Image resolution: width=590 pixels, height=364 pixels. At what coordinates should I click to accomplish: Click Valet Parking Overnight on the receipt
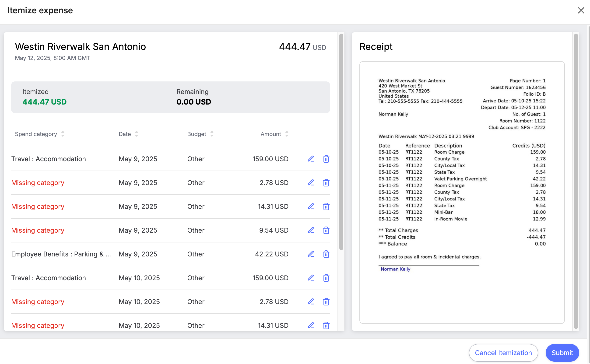(x=460, y=179)
